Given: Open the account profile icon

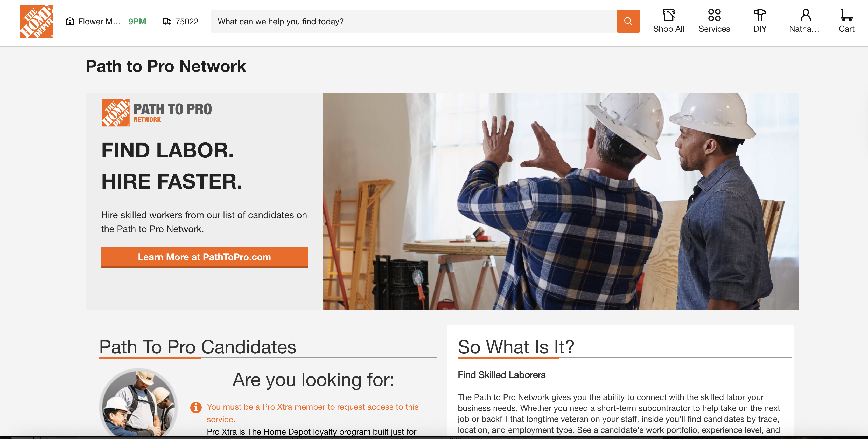Looking at the screenshot, I should tap(805, 16).
